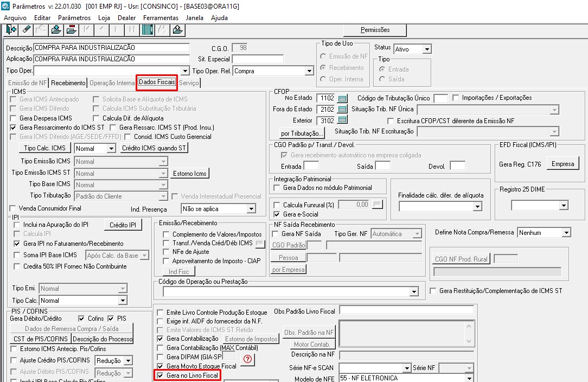Click Crédito ICMS quando ST button
The width and height of the screenshot is (588, 382).
point(154,148)
